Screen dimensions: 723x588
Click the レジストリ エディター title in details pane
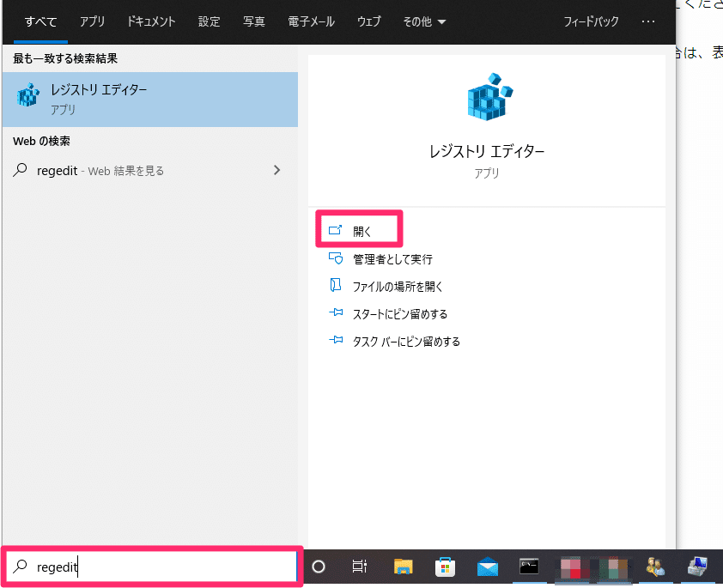[x=487, y=151]
